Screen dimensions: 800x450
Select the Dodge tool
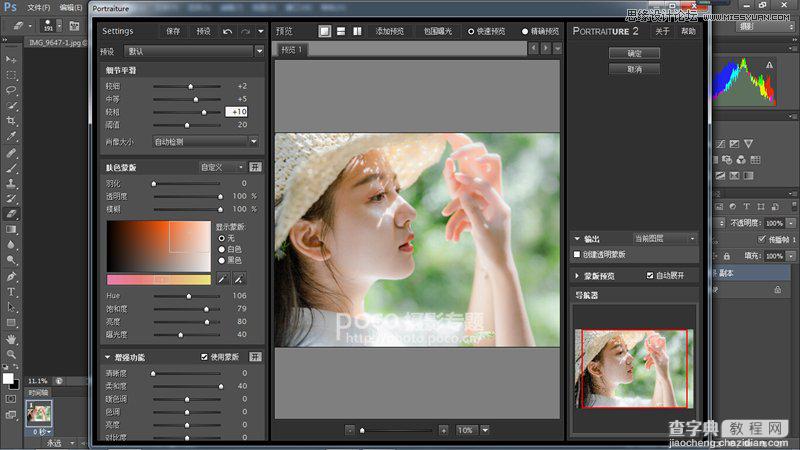click(11, 260)
